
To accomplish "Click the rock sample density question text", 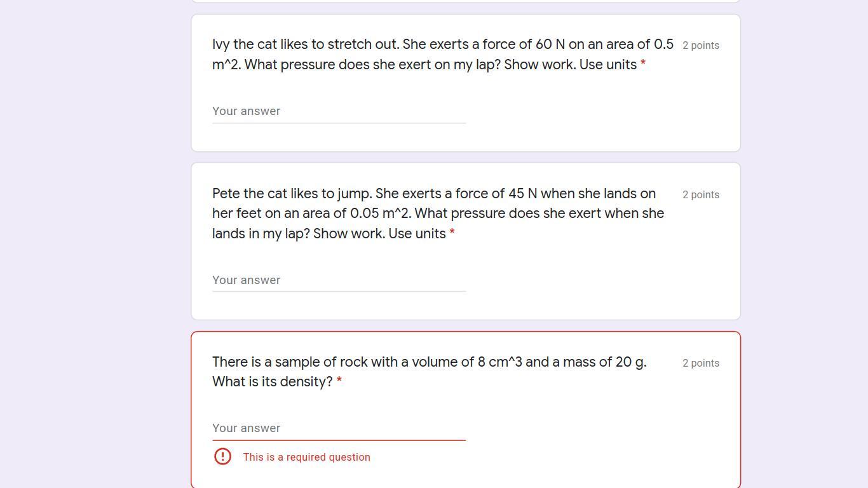I will 429,362.
